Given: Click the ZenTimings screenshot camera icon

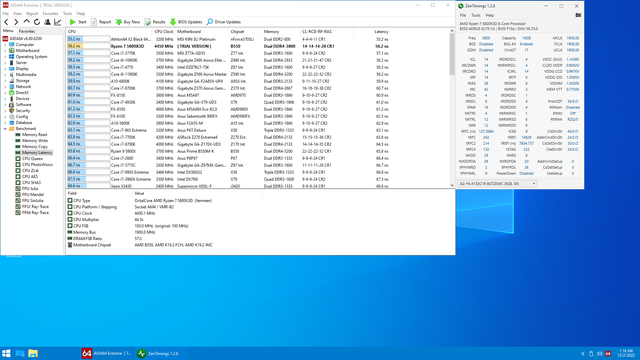Looking at the screenshot, I should (578, 15).
